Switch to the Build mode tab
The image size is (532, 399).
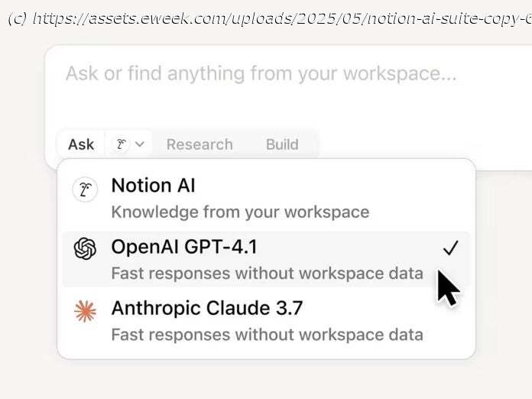tap(282, 144)
